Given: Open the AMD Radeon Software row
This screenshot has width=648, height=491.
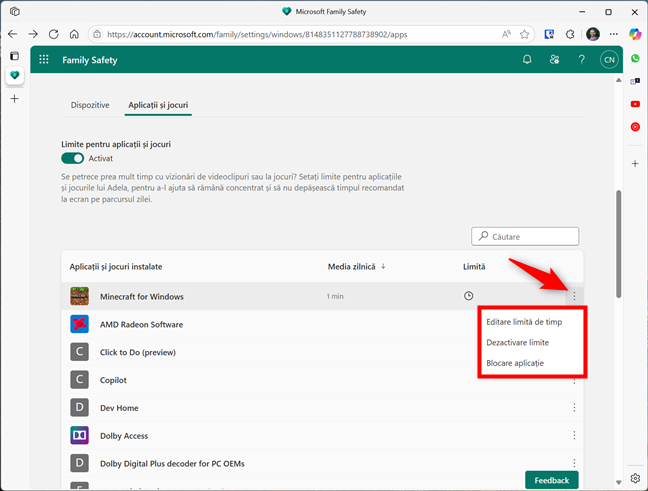Looking at the screenshot, I should click(322, 324).
